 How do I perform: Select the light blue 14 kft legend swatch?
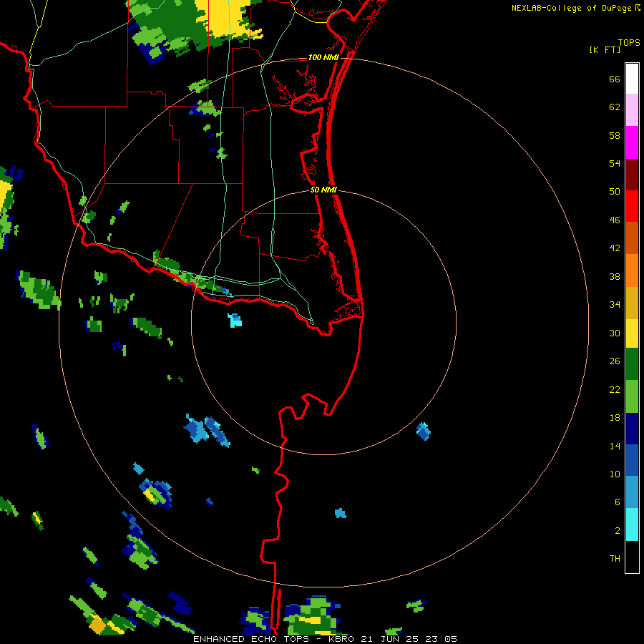pos(632,492)
